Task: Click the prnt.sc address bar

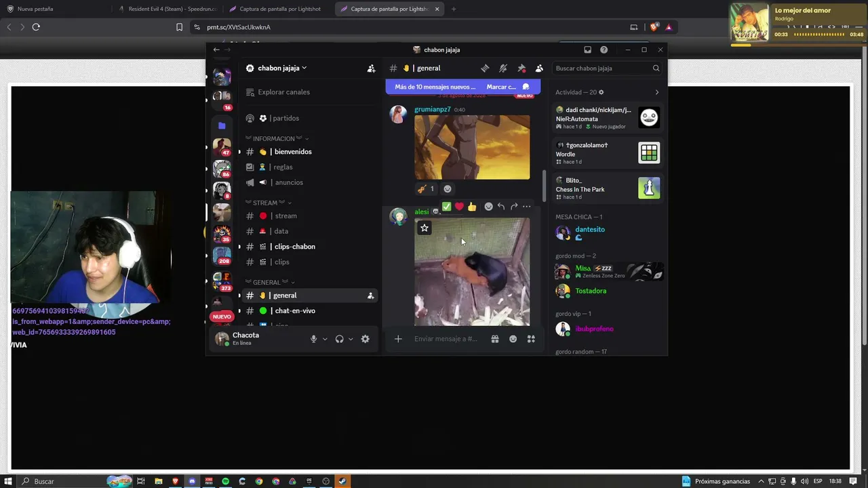Action: coord(407,27)
